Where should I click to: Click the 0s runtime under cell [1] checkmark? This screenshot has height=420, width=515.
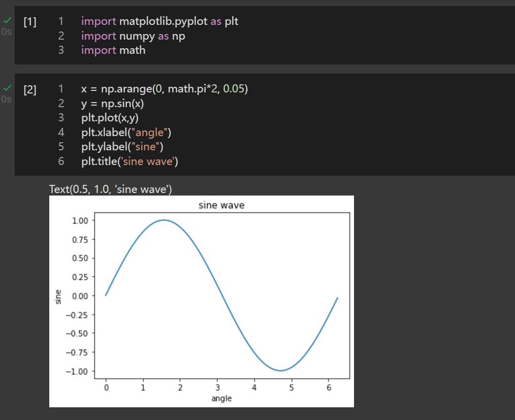tap(6, 32)
